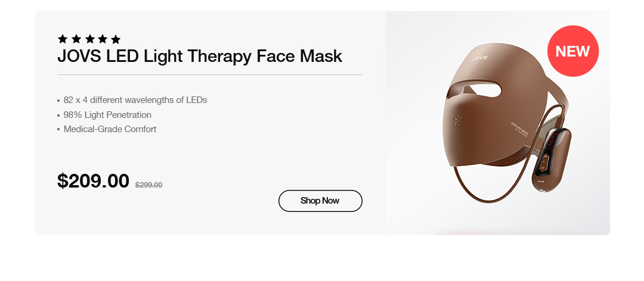Click the $209.00 sale price
The width and height of the screenshot is (644, 281).
pyautogui.click(x=93, y=181)
